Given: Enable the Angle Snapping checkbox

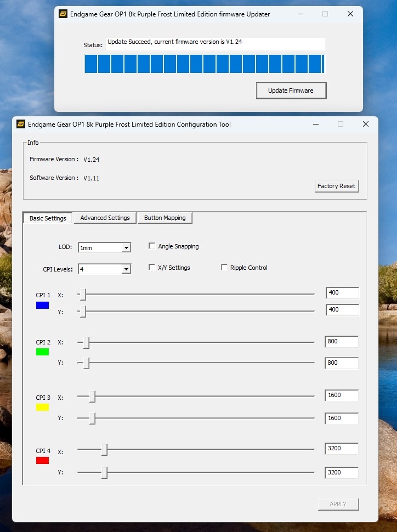Looking at the screenshot, I should pyautogui.click(x=152, y=246).
